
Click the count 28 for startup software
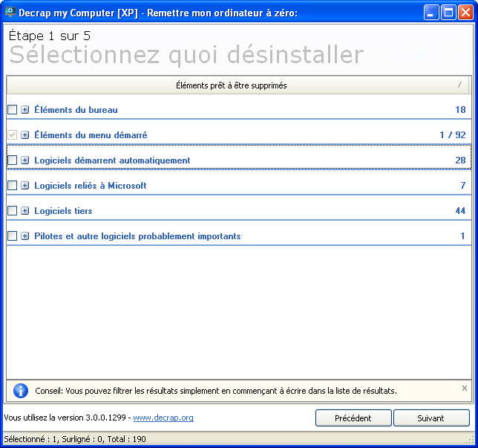click(x=460, y=160)
